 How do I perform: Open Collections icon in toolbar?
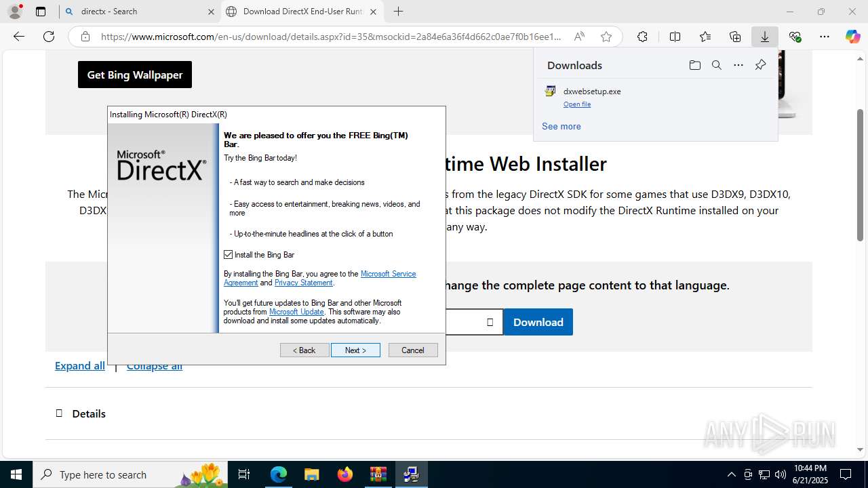click(x=735, y=37)
